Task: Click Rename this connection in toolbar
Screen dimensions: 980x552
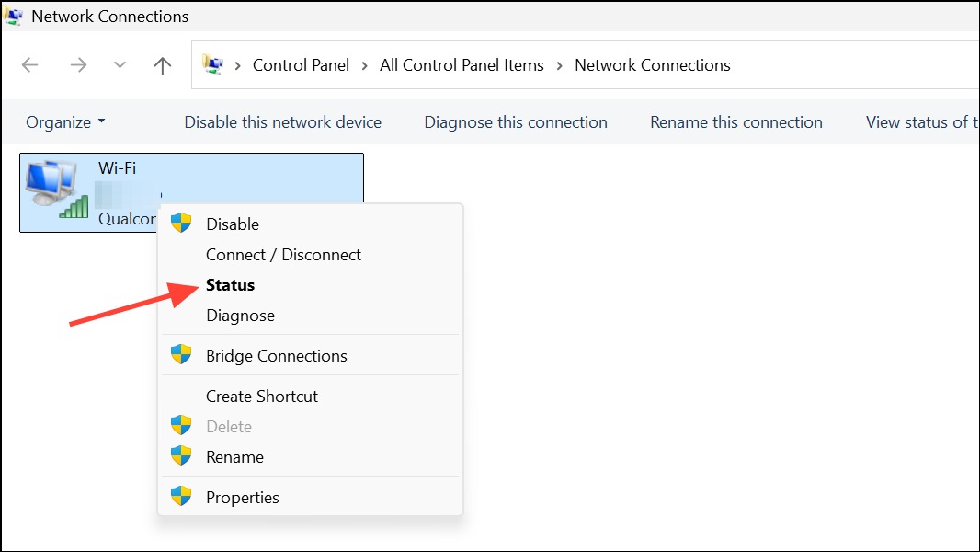Action: (736, 122)
